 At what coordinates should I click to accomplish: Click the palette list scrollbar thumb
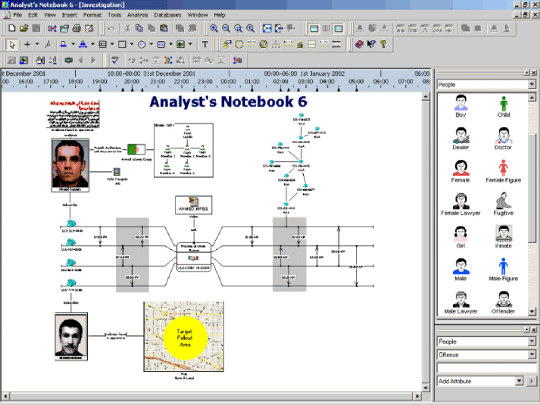click(532, 188)
